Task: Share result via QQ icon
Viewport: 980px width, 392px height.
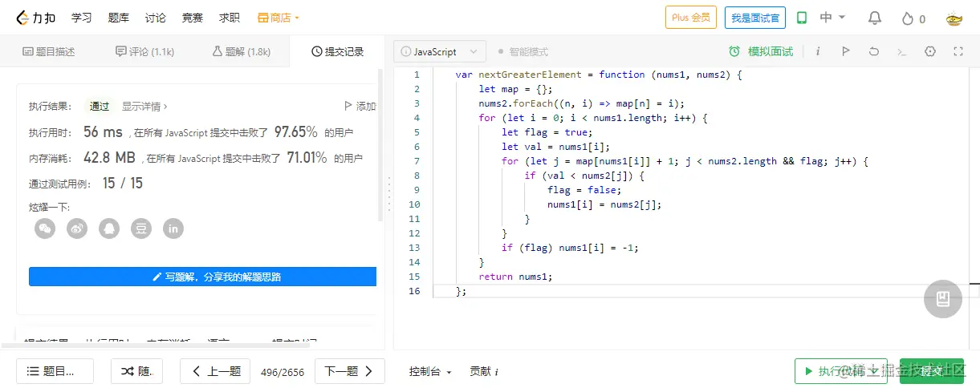Action: [x=109, y=228]
